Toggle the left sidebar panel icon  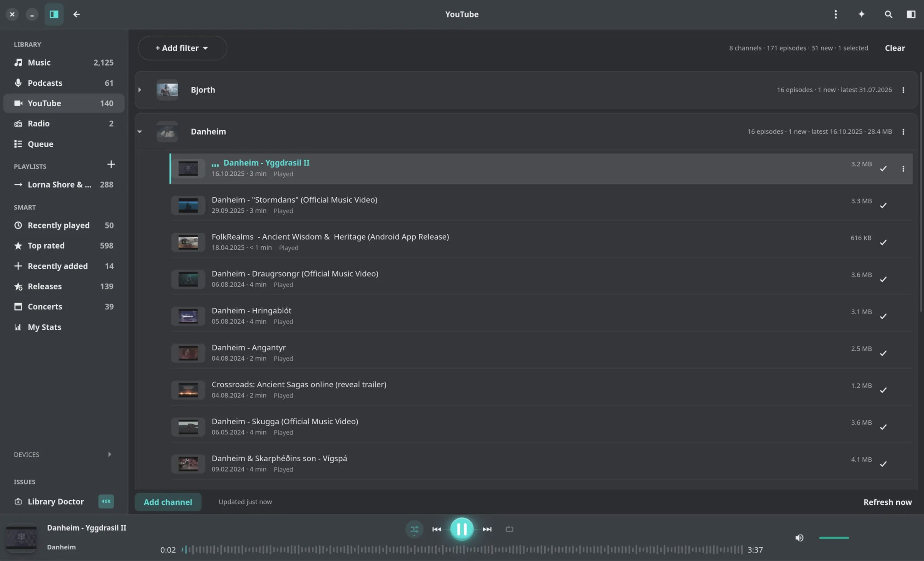pos(54,14)
